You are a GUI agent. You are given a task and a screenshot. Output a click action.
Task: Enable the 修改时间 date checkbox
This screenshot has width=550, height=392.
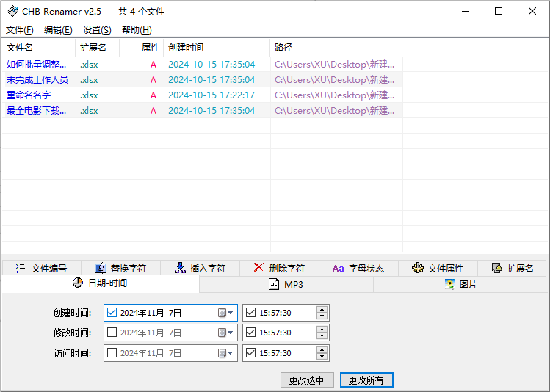(x=112, y=333)
